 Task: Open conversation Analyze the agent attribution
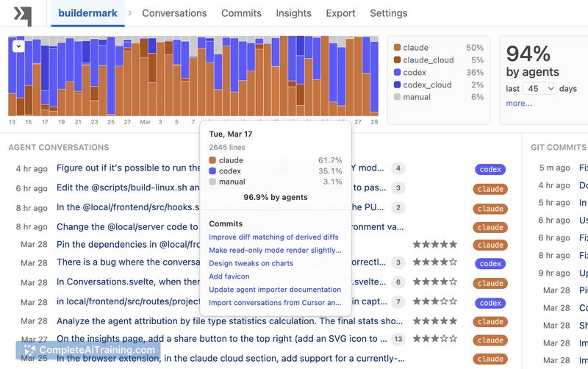(230, 321)
